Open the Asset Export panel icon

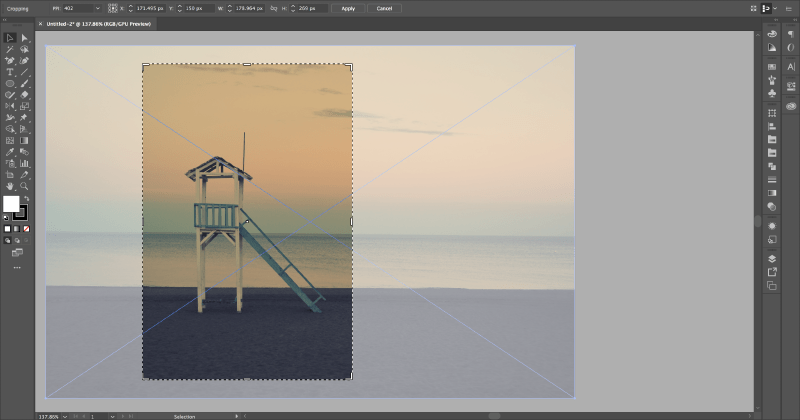[x=772, y=272]
